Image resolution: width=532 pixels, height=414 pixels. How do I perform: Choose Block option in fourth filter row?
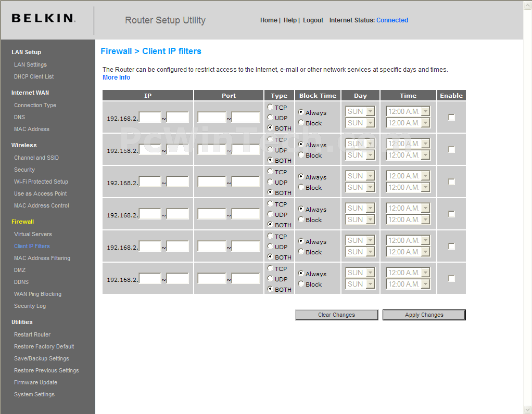[301, 219]
